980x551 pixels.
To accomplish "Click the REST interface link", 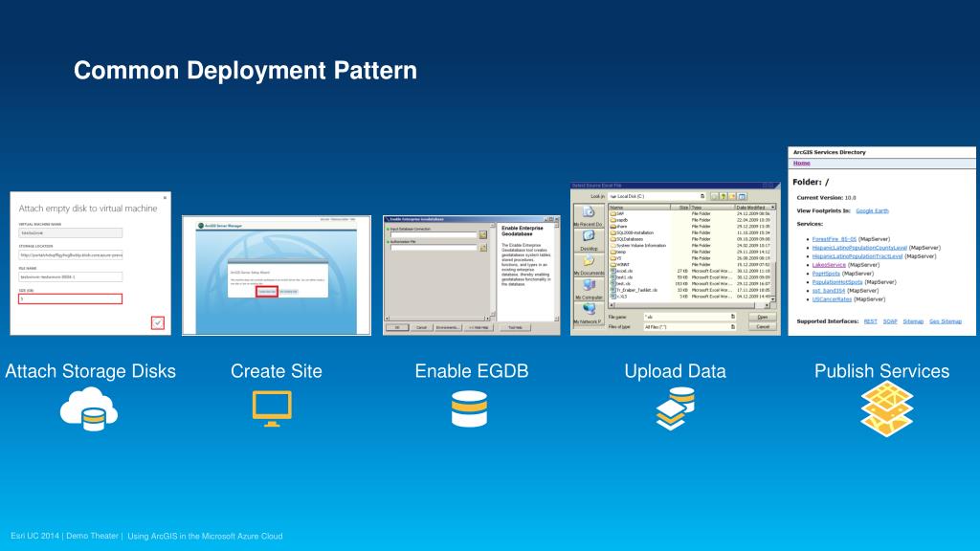I will tap(870, 321).
